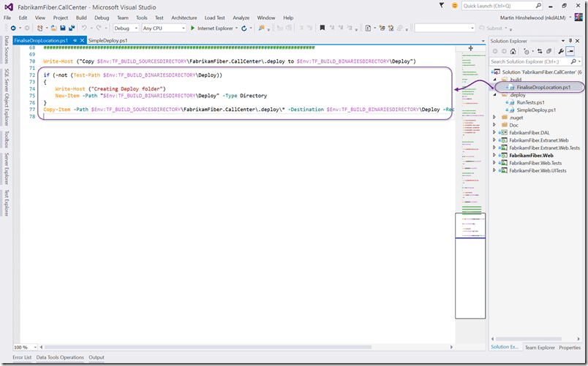Select RunTests.ps1 in Solution Explorer
The width and height of the screenshot is (588, 366).
(x=530, y=102)
